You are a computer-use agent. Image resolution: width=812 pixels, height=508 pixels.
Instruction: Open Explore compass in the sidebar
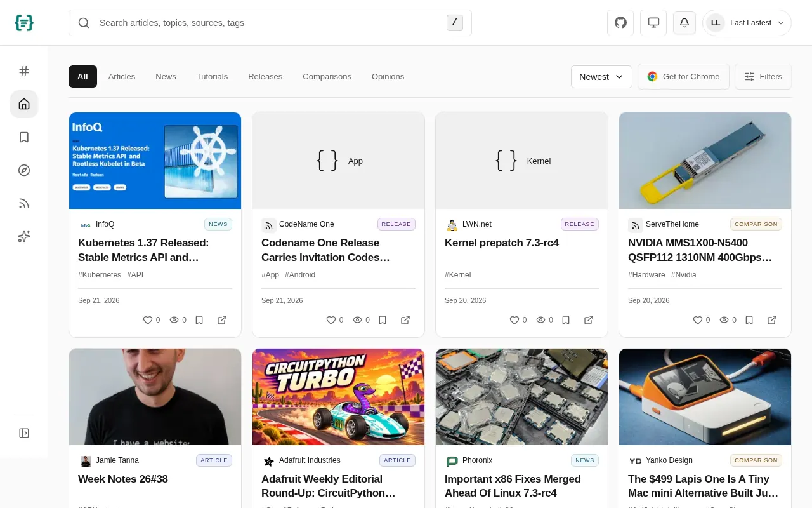(x=24, y=170)
